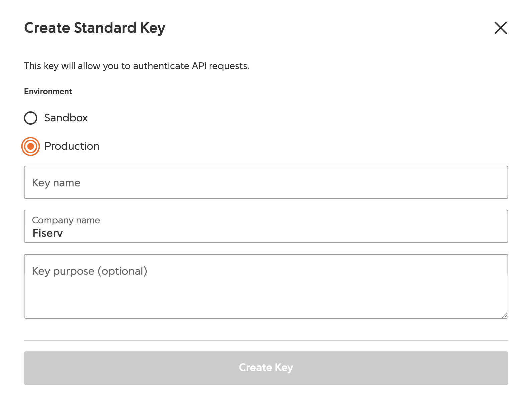Image resolution: width=532 pixels, height=404 pixels.
Task: Choose the Production radio button
Action: pyautogui.click(x=31, y=146)
